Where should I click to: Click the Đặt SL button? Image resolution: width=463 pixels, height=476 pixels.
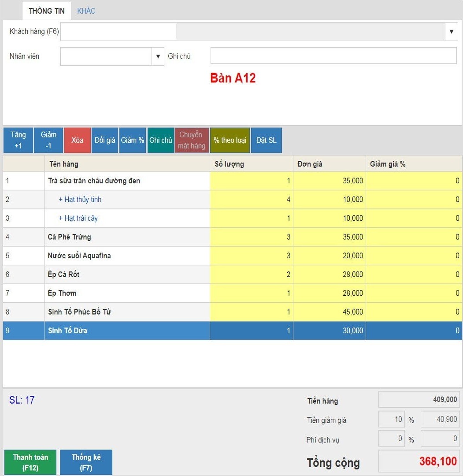coord(266,140)
